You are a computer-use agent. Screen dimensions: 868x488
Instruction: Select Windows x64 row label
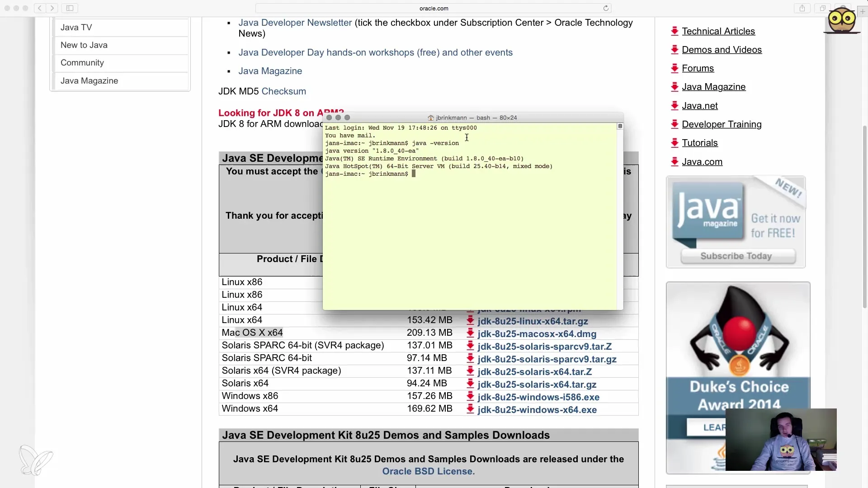[250, 409]
